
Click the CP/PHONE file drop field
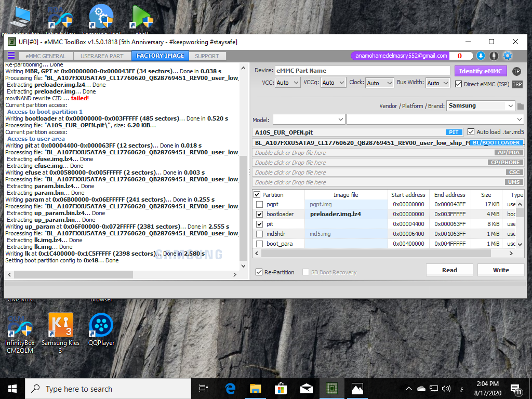pos(388,163)
